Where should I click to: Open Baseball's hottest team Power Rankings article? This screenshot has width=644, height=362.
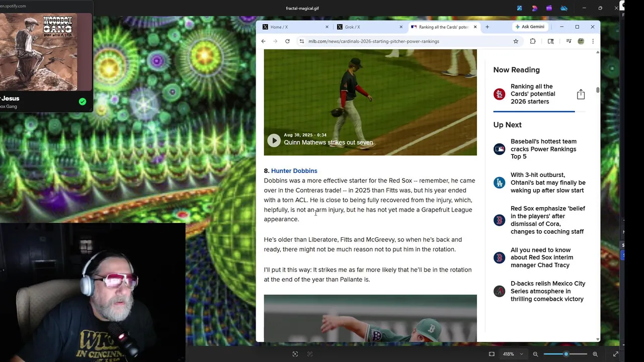pyautogui.click(x=543, y=149)
